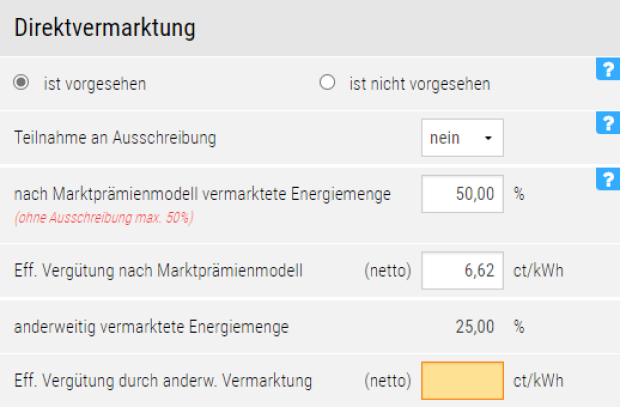Click help icon beside Teilnahme an Ausschreibung
620x407 pixels.
tap(607, 123)
